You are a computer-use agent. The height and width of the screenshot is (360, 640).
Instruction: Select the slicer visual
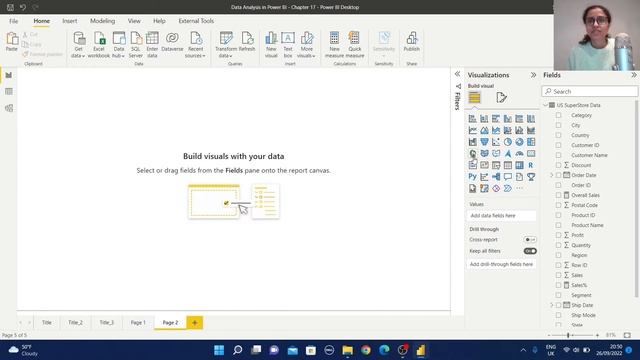click(496, 165)
